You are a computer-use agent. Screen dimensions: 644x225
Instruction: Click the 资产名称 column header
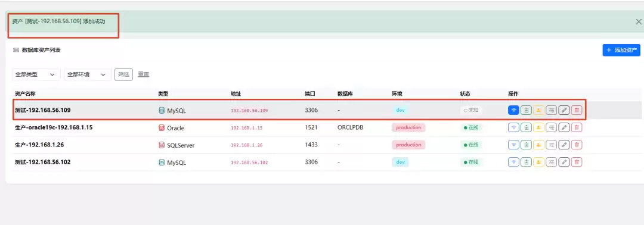point(25,94)
